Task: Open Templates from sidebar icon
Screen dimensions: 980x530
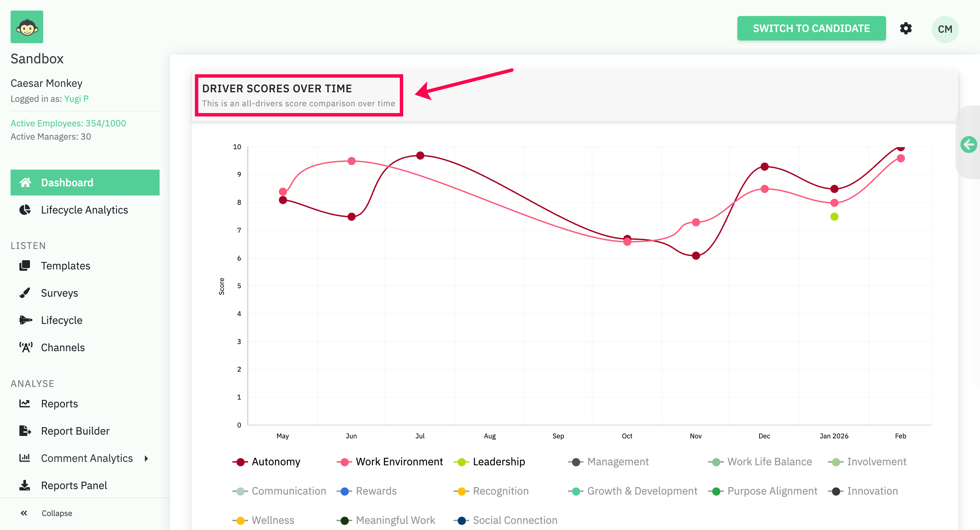Action: (25, 265)
